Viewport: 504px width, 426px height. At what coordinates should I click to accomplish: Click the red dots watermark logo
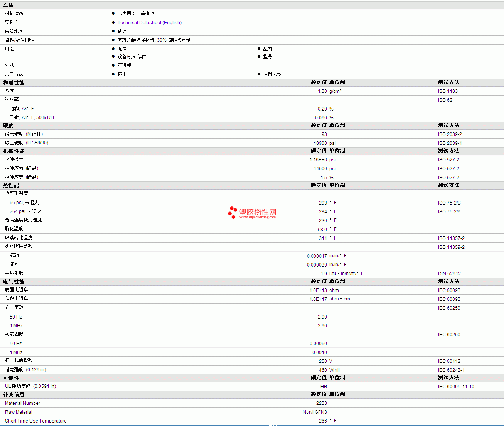(x=233, y=212)
